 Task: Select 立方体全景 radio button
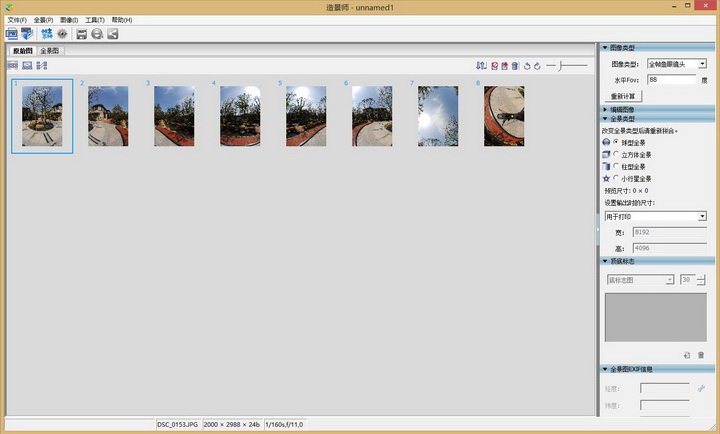click(616, 155)
